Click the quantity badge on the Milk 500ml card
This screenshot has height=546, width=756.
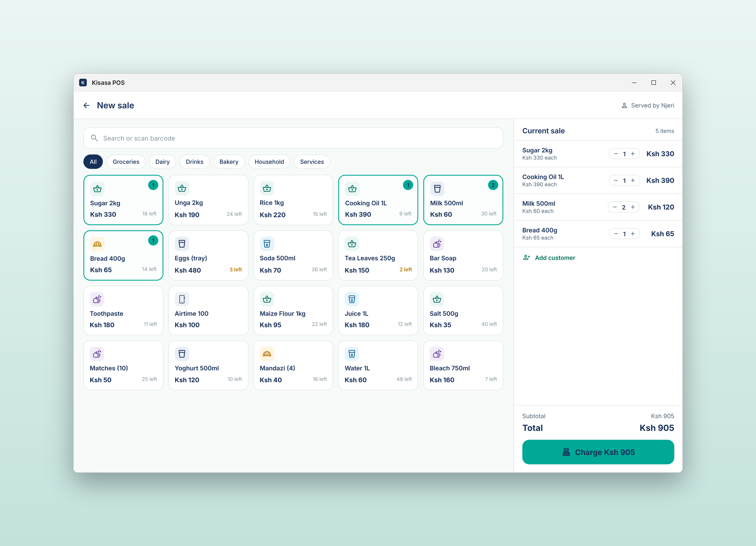(493, 185)
